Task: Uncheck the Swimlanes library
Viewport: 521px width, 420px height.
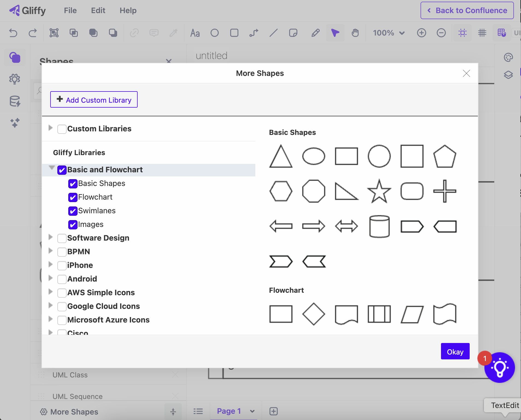Action: pos(72,211)
